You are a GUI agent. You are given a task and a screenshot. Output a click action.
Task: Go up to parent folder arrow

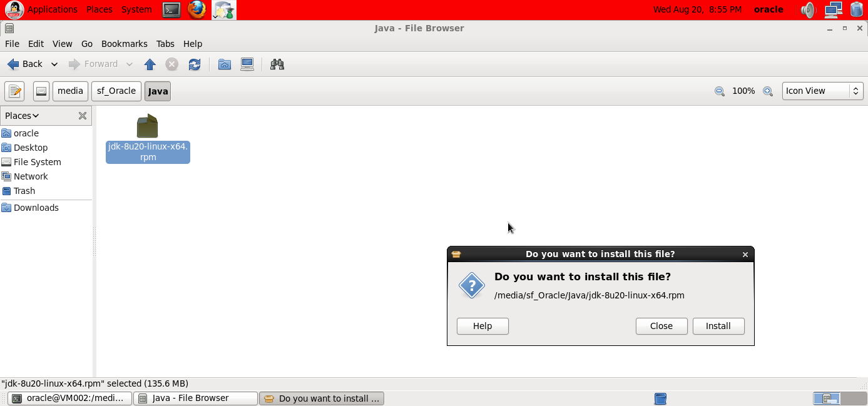click(150, 64)
